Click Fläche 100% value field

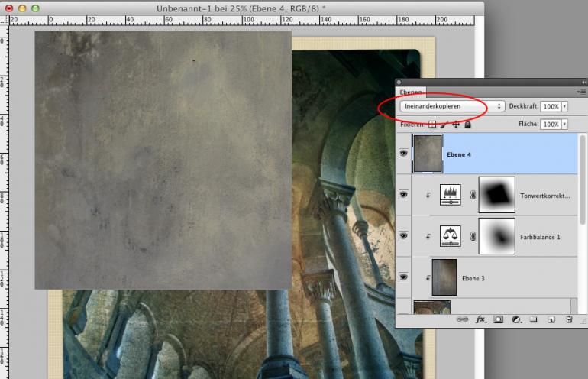pyautogui.click(x=551, y=124)
